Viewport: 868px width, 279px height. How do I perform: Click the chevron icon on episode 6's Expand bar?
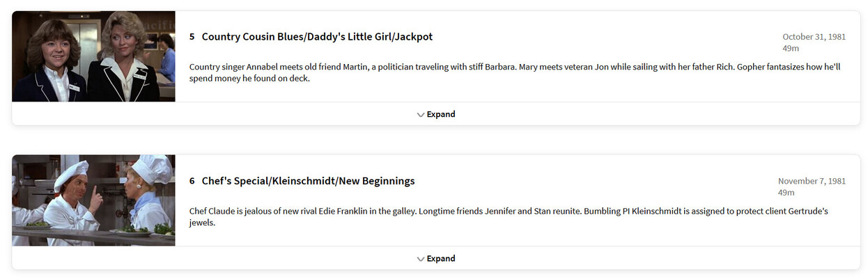(420, 259)
